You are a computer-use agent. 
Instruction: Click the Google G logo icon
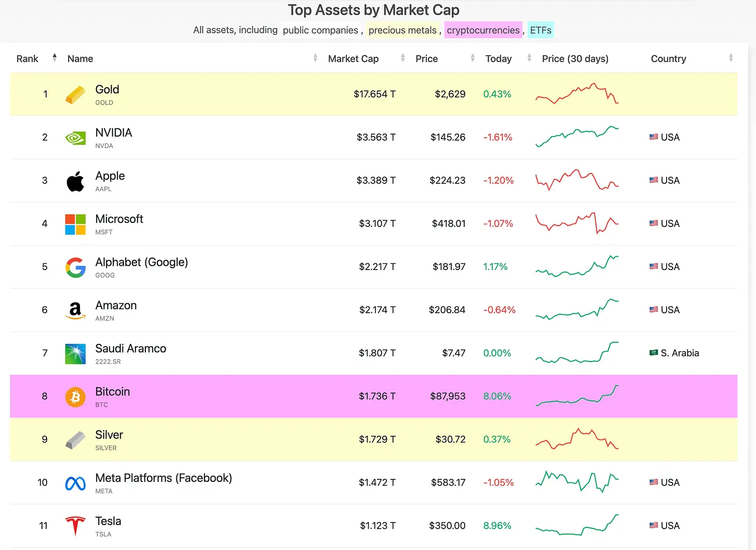point(75,267)
